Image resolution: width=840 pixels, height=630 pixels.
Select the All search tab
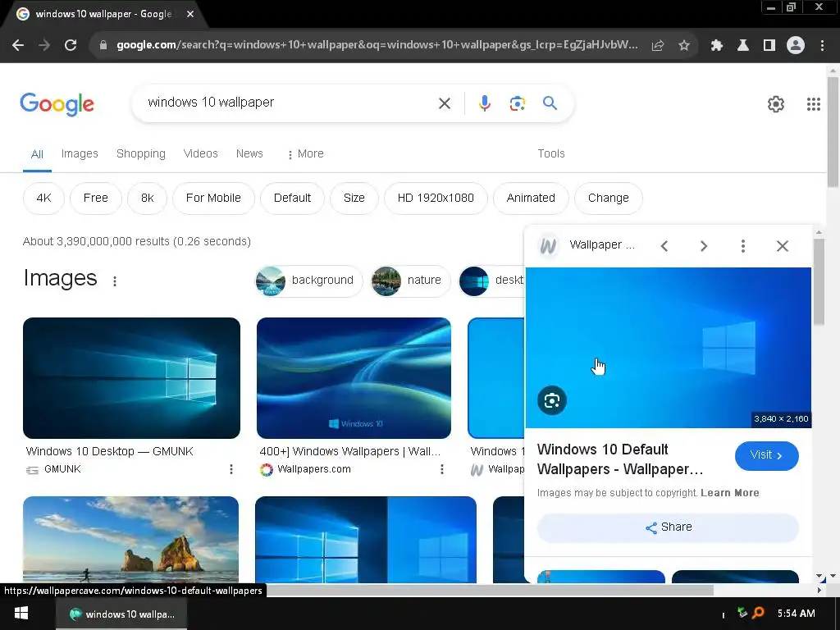pyautogui.click(x=37, y=154)
